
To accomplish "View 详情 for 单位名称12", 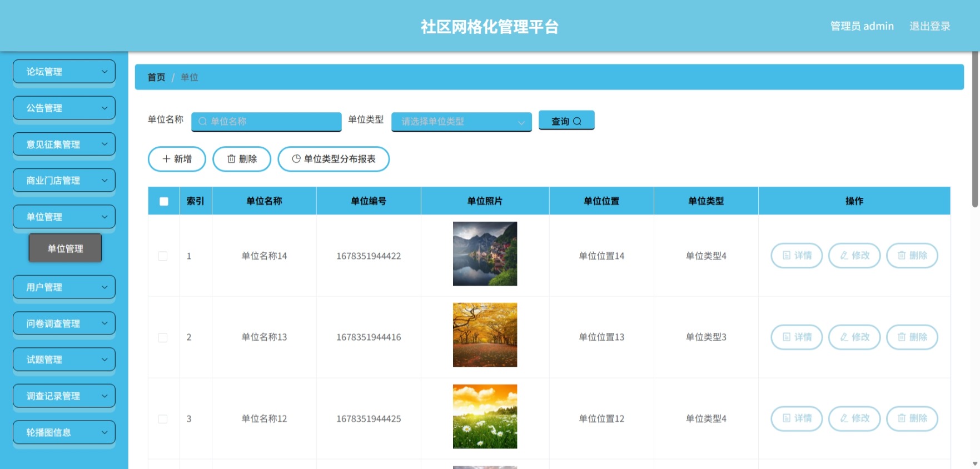I will click(797, 418).
